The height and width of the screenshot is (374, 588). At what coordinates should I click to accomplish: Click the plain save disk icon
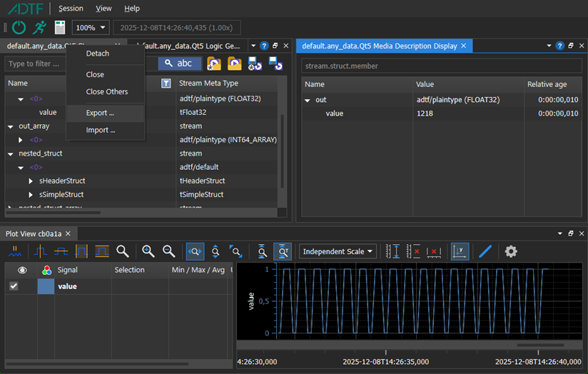click(x=275, y=64)
